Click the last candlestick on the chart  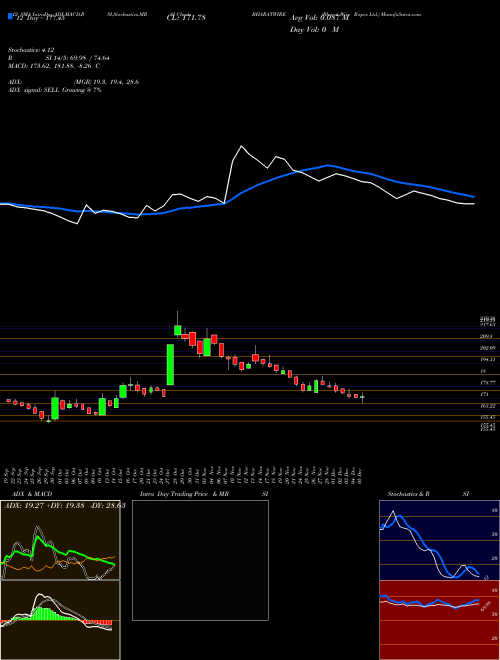[x=362, y=397]
